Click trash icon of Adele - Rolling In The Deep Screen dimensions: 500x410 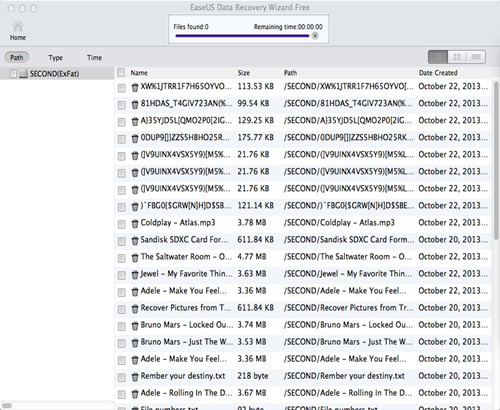135,394
